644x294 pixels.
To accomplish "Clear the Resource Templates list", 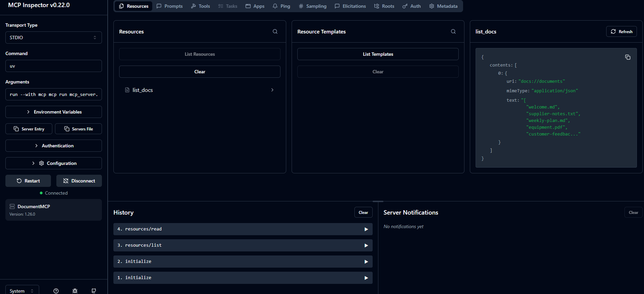I will coord(378,72).
